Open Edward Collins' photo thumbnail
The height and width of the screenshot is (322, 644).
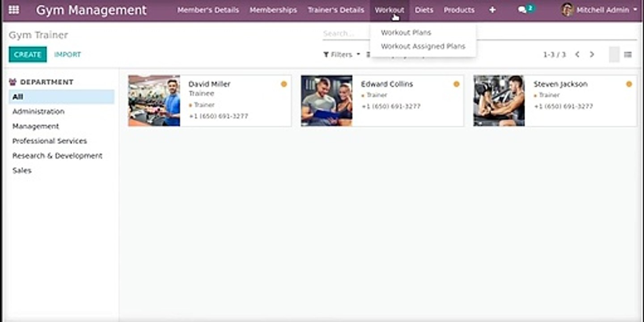[x=327, y=101]
